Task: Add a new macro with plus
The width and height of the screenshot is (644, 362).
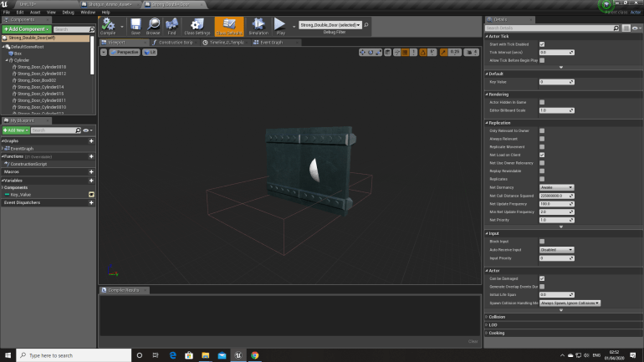Action: pyautogui.click(x=91, y=172)
